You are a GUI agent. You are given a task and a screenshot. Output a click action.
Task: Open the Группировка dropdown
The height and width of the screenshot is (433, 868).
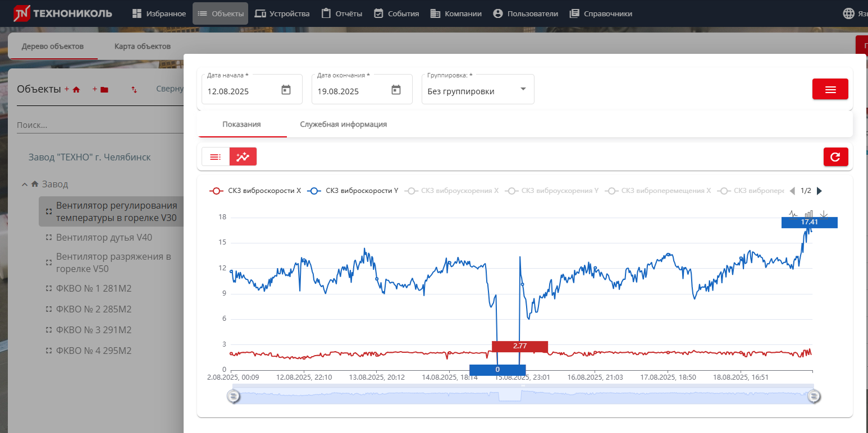[477, 90]
